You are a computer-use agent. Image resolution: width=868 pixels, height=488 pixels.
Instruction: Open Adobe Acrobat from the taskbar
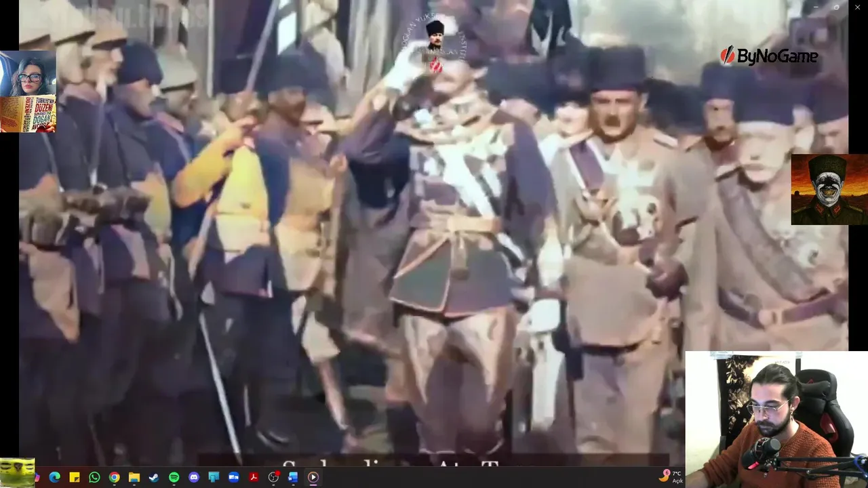tap(254, 477)
